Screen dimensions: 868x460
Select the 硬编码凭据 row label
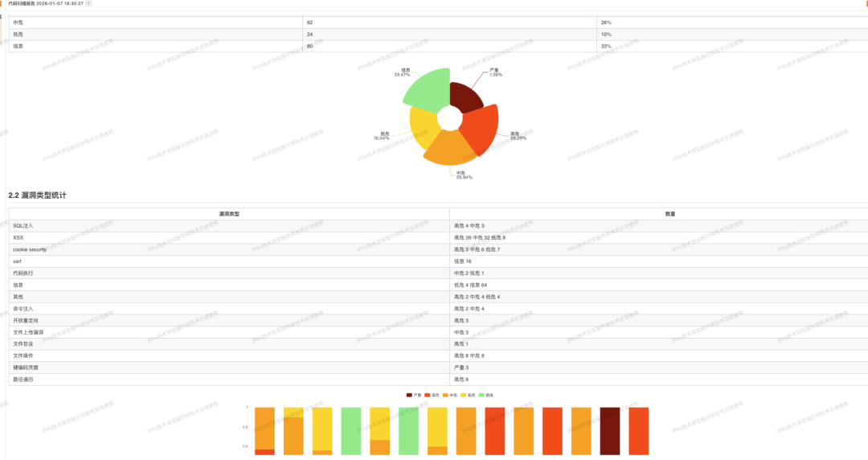(26, 368)
